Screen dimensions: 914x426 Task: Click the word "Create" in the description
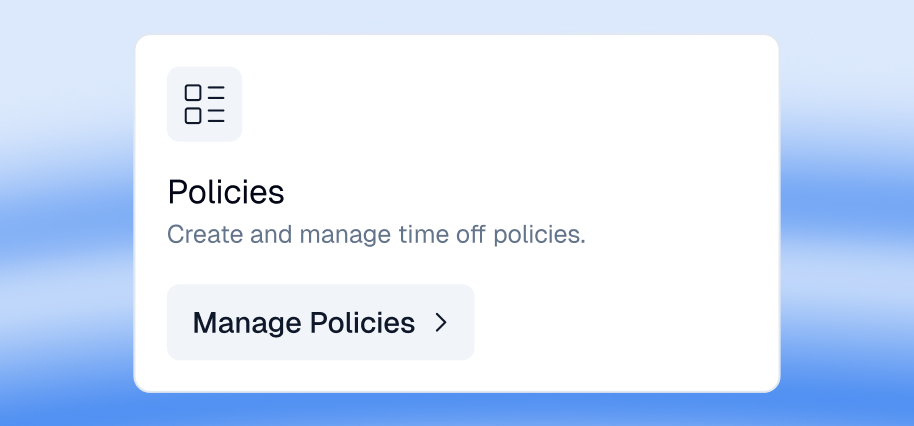[197, 236]
